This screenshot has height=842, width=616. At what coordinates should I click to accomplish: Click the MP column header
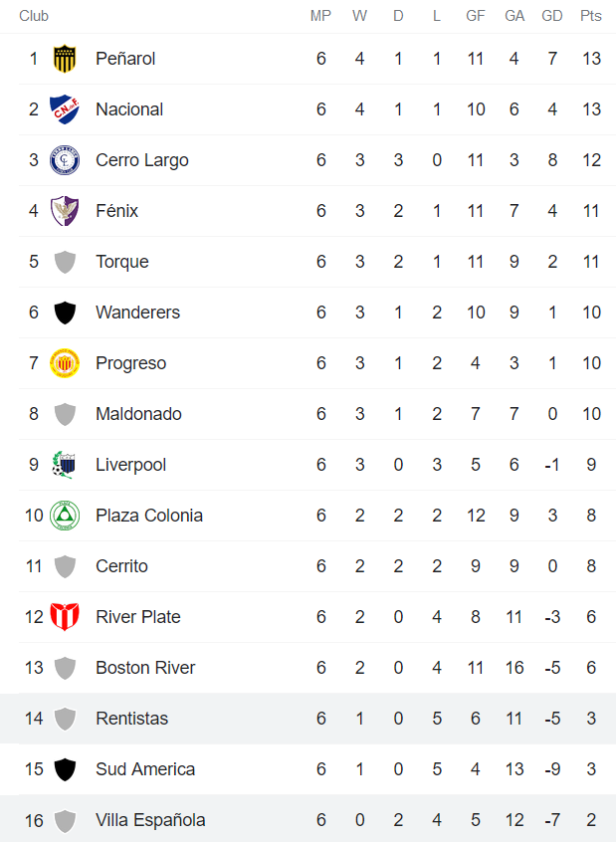[x=320, y=16]
